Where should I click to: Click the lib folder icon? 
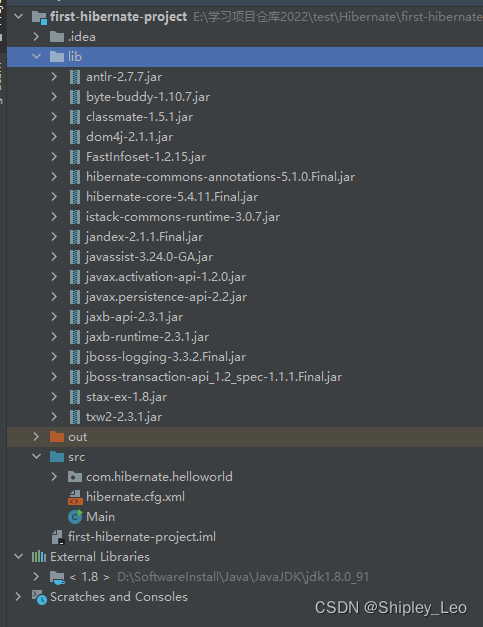(57, 57)
